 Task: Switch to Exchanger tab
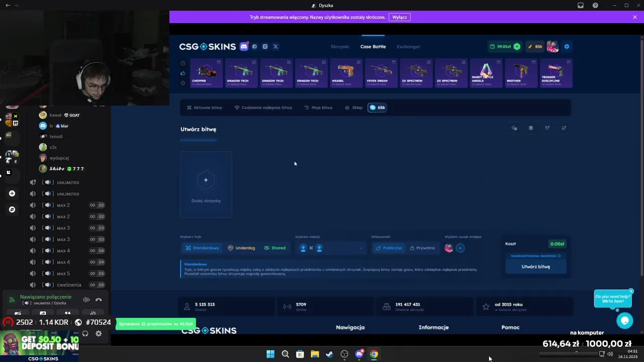point(409,47)
